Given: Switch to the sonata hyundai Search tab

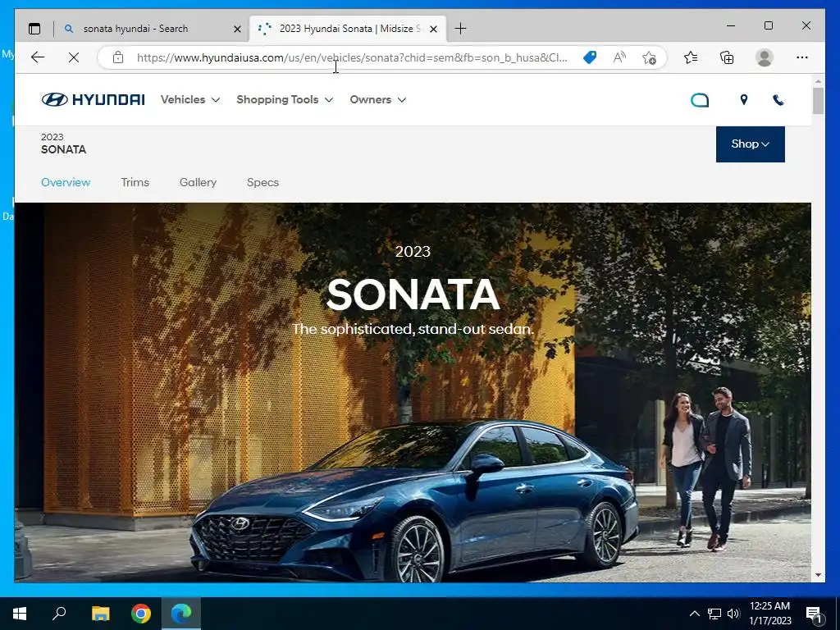Looking at the screenshot, I should click(x=152, y=29).
